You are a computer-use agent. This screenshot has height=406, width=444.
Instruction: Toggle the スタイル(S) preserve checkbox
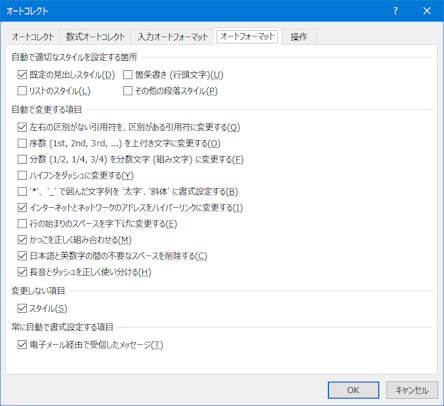click(x=22, y=308)
